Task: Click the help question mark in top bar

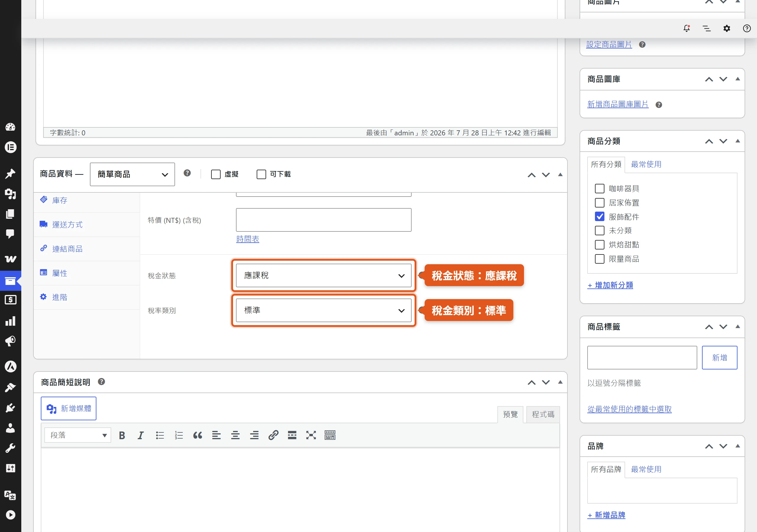Action: (747, 28)
